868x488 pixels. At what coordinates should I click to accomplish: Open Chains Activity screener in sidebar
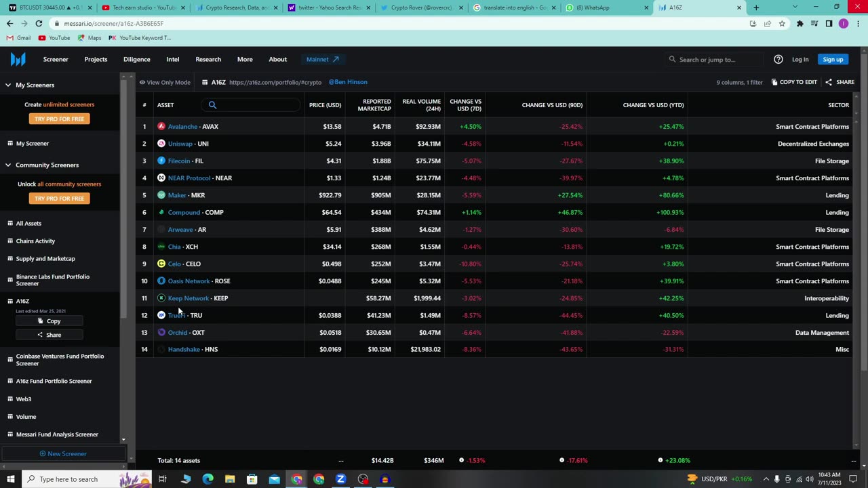35,241
